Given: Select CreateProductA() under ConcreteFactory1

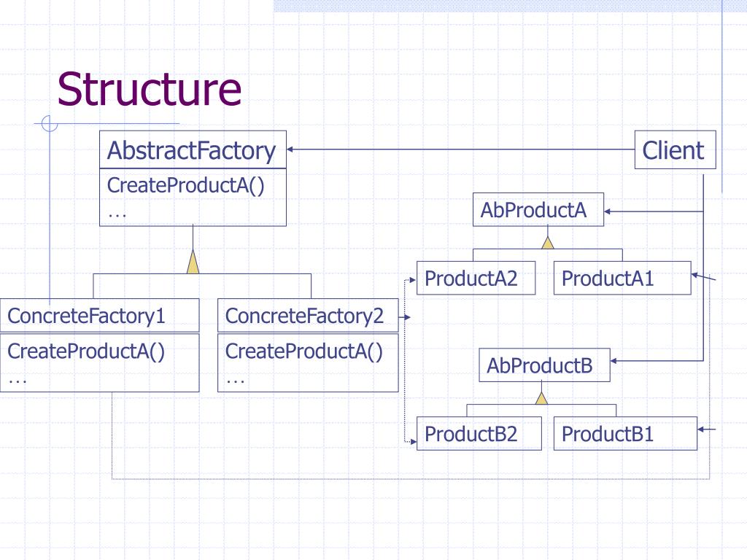Looking at the screenshot, I should [86, 351].
